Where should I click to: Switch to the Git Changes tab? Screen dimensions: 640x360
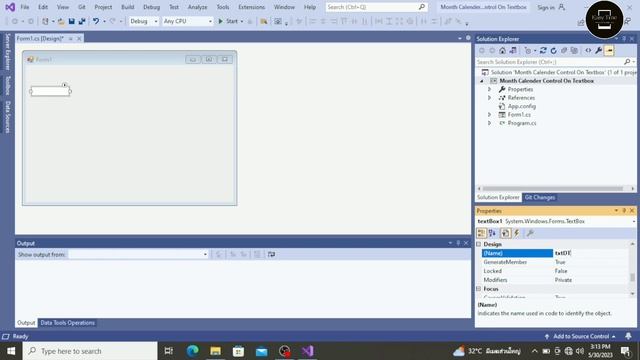point(540,198)
